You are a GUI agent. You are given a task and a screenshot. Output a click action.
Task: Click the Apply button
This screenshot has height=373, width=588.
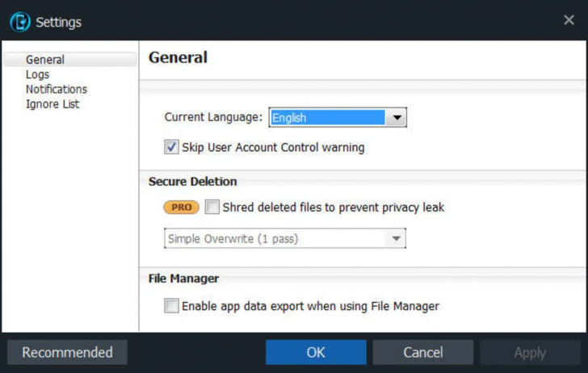[x=530, y=352]
